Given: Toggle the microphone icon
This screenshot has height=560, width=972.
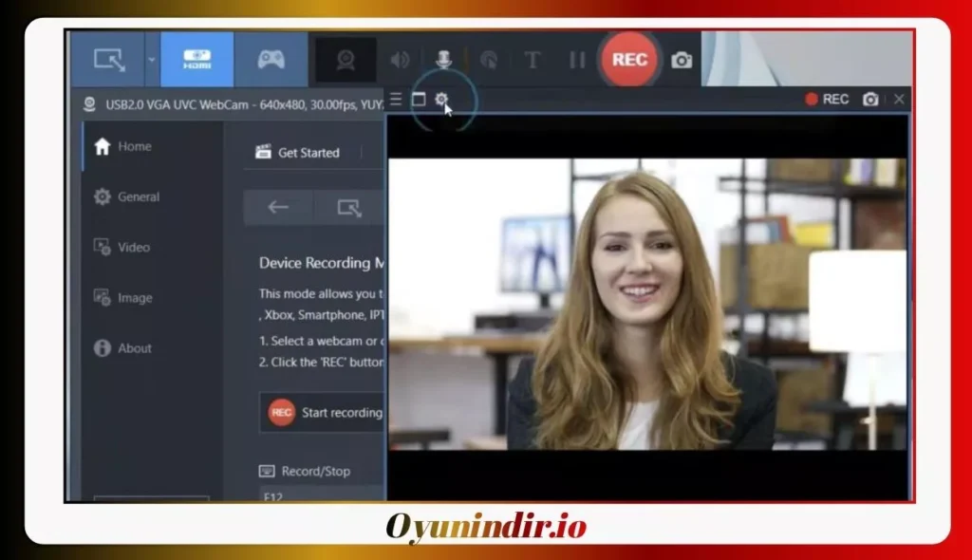Looking at the screenshot, I should coord(444,60).
